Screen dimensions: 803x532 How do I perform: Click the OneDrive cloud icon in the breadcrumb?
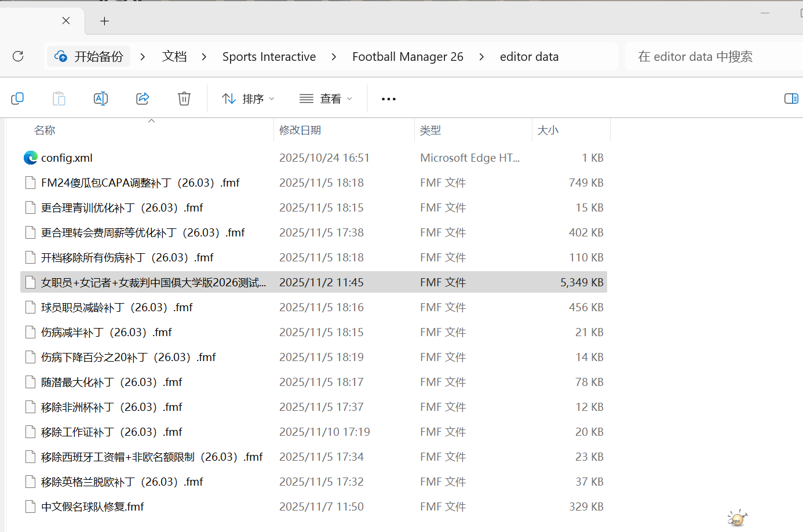tap(60, 56)
